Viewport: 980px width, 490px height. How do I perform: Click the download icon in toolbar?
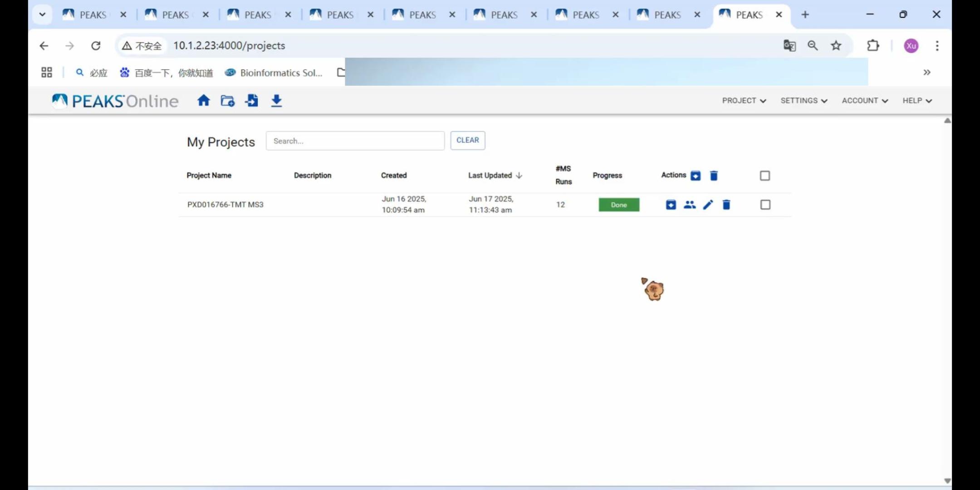(276, 101)
